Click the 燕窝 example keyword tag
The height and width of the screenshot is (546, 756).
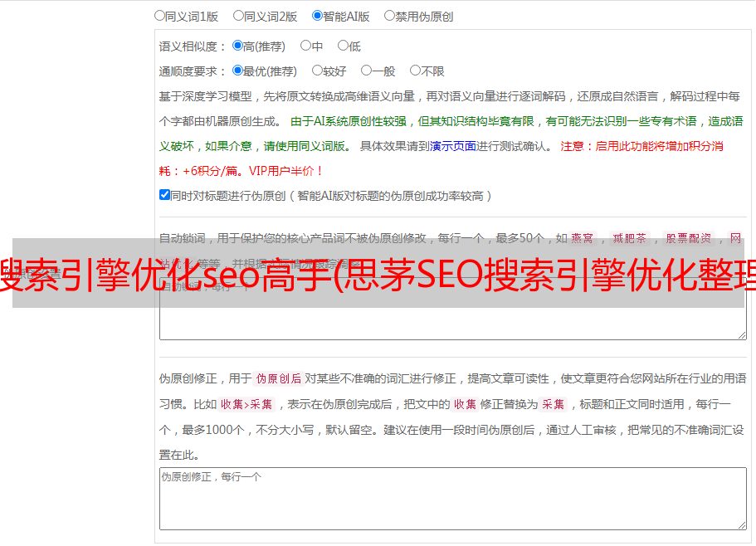click(x=583, y=238)
